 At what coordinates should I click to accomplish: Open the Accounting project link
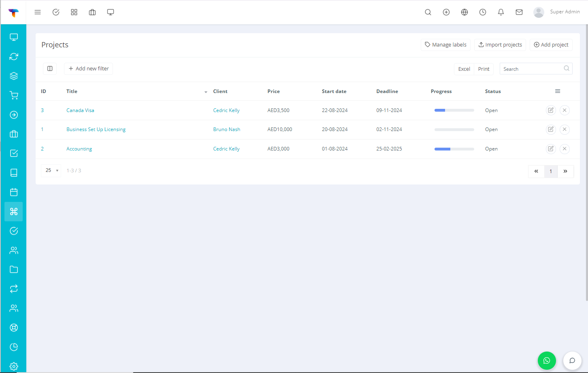tap(79, 149)
